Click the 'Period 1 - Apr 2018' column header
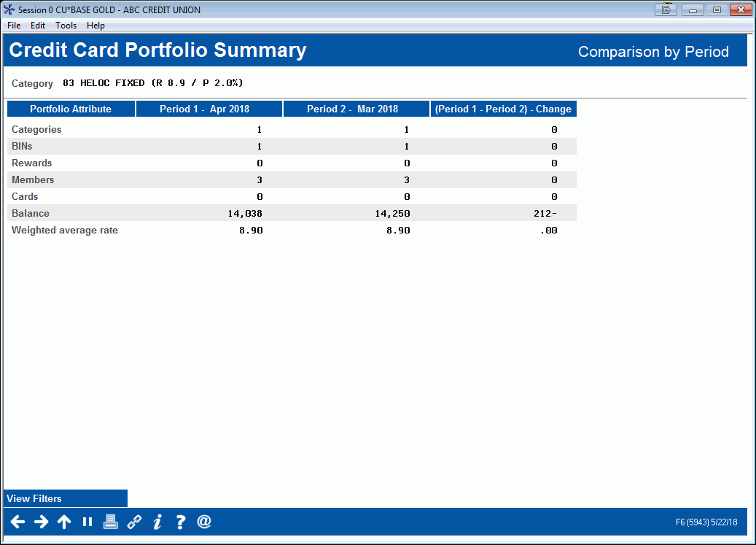The image size is (756, 545). coord(209,108)
